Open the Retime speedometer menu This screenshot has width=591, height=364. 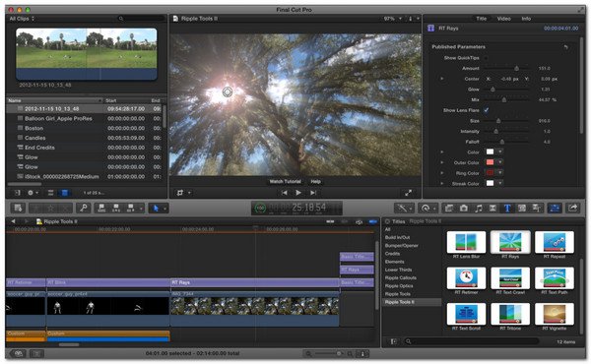point(427,208)
